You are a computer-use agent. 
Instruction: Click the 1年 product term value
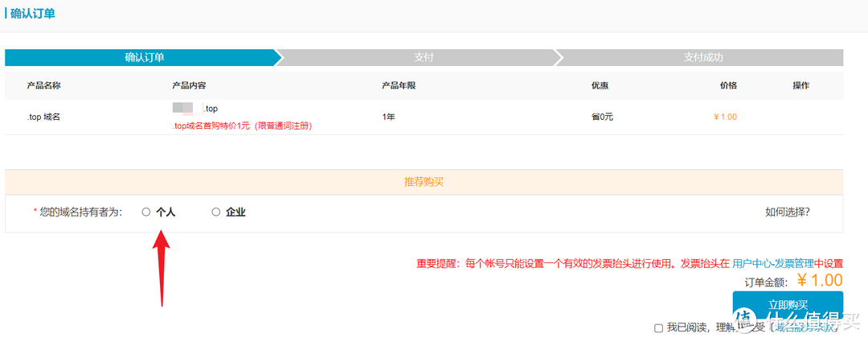pos(389,117)
